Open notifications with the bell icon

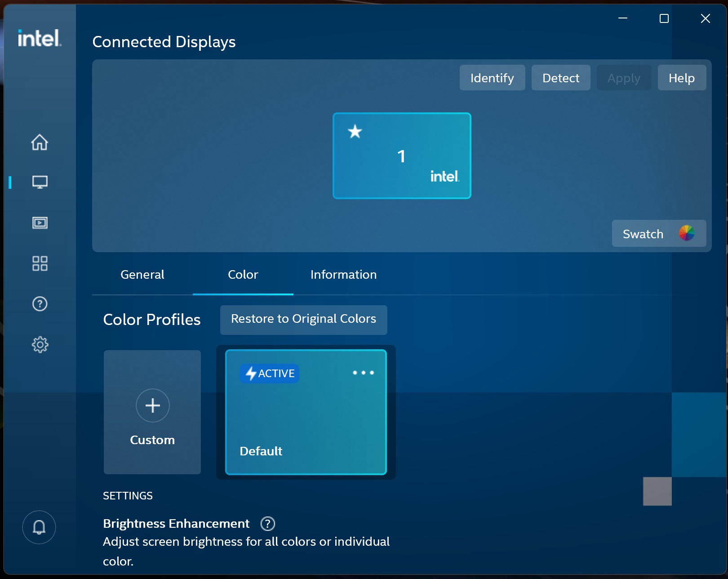[x=39, y=527]
